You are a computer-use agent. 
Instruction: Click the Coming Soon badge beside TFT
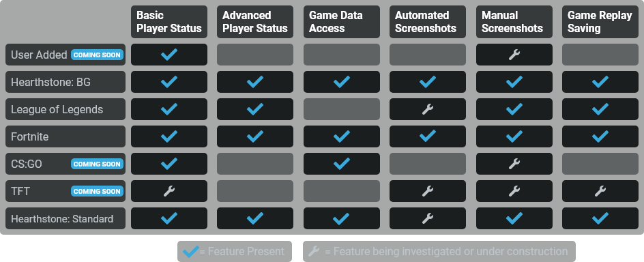click(97, 191)
